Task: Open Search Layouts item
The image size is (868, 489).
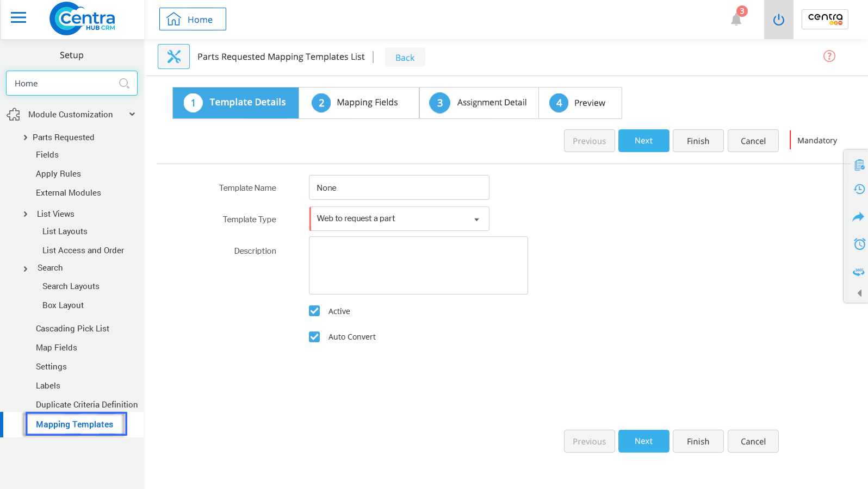Action: pyautogui.click(x=71, y=286)
